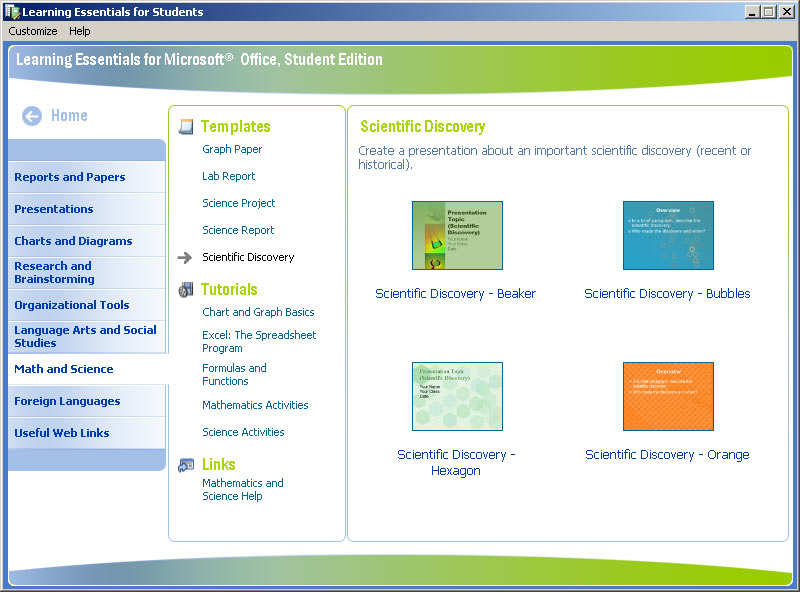Click the Beaker template thumbnail
Viewport: 800px width, 592px height.
(457, 235)
